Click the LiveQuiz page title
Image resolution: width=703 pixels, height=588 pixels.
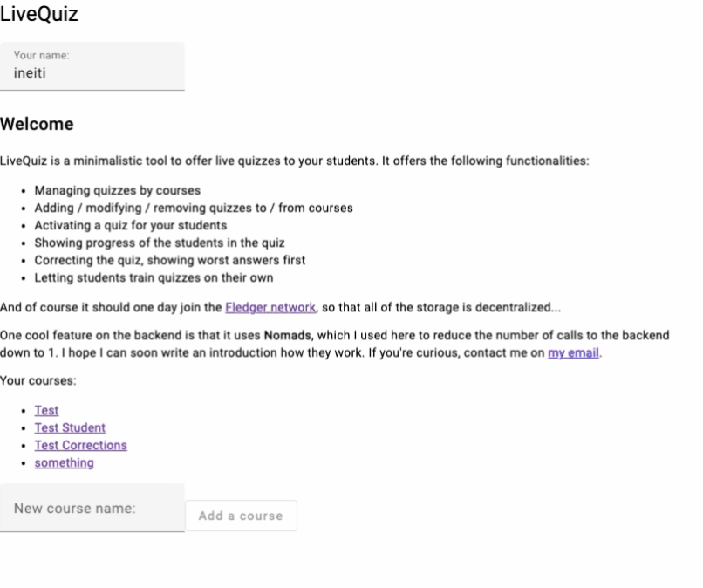coord(39,15)
